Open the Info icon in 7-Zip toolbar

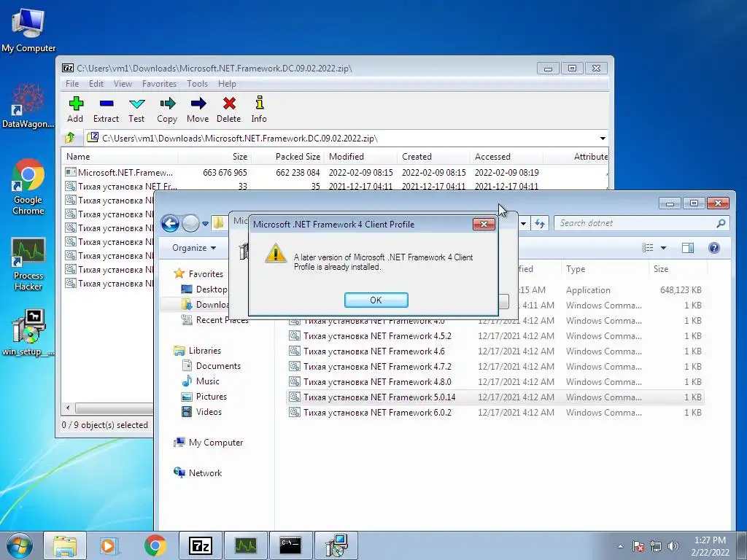[259, 109]
